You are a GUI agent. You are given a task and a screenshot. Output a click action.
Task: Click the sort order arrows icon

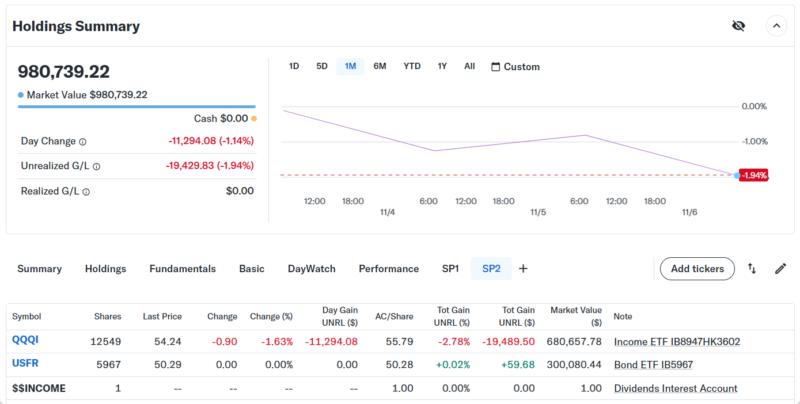coord(752,268)
